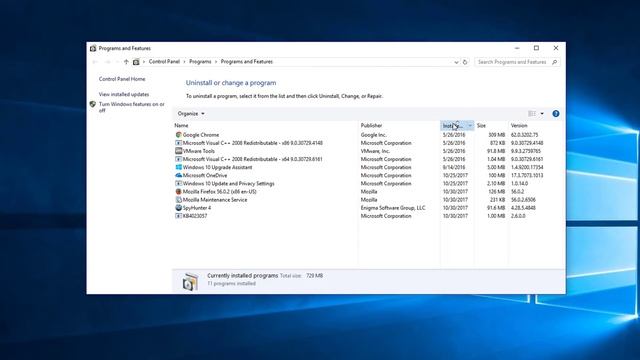This screenshot has height=360, width=640.
Task: Select the Google Chrome entry
Action: click(201, 135)
